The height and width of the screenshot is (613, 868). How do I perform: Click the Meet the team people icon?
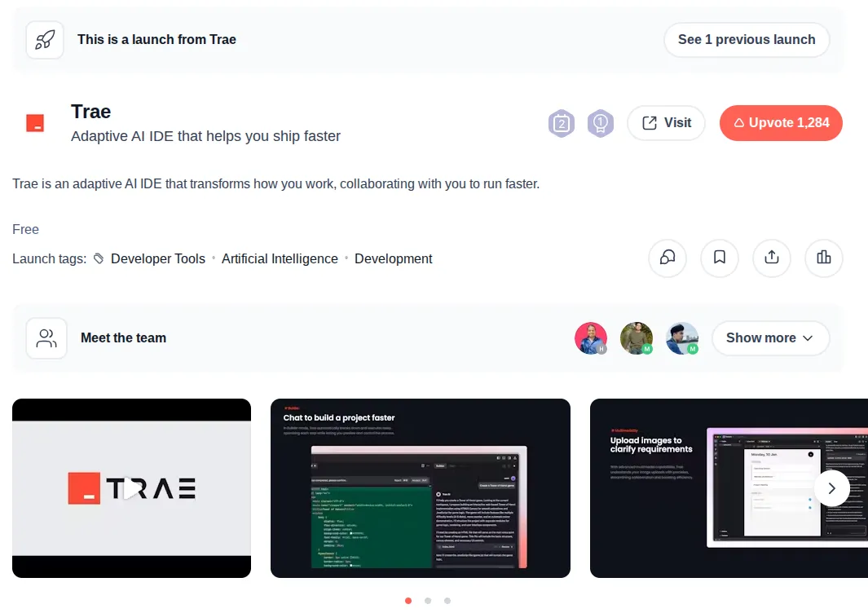point(46,338)
